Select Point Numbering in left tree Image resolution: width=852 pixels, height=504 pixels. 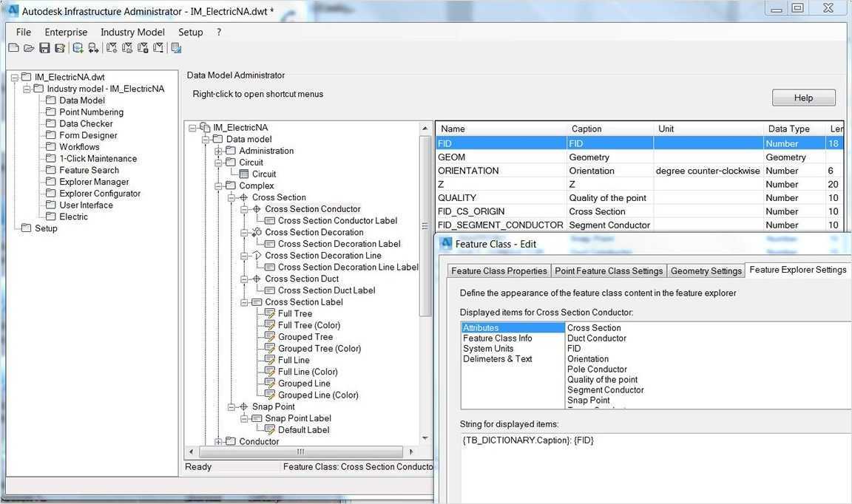point(91,112)
